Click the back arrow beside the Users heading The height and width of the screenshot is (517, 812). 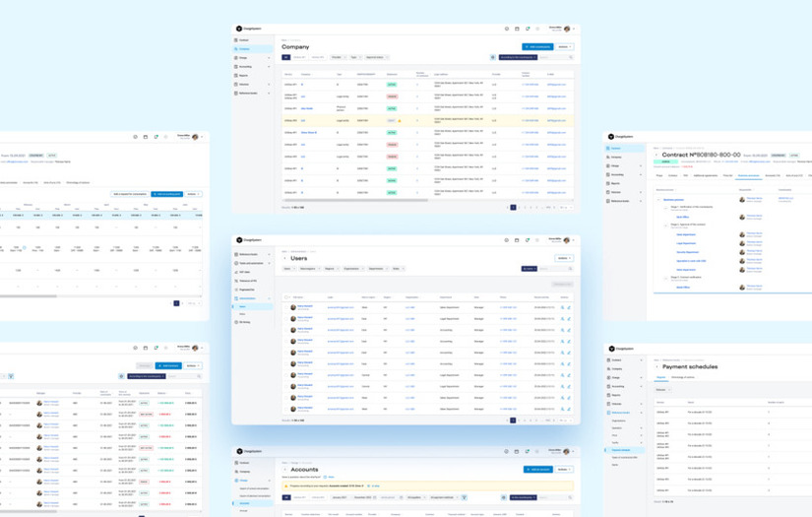click(x=284, y=258)
